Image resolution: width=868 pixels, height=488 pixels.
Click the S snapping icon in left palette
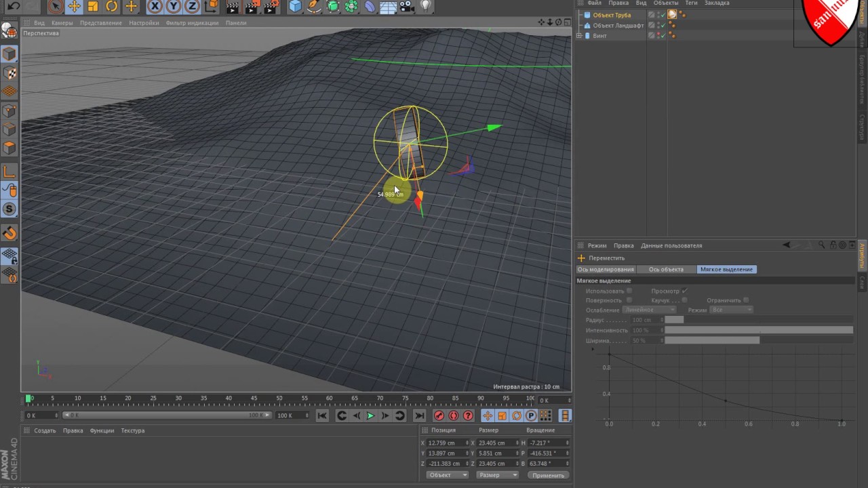[9, 209]
